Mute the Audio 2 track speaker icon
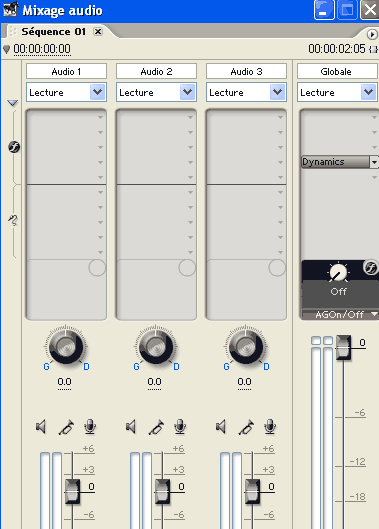This screenshot has height=529, width=379. coord(131,427)
